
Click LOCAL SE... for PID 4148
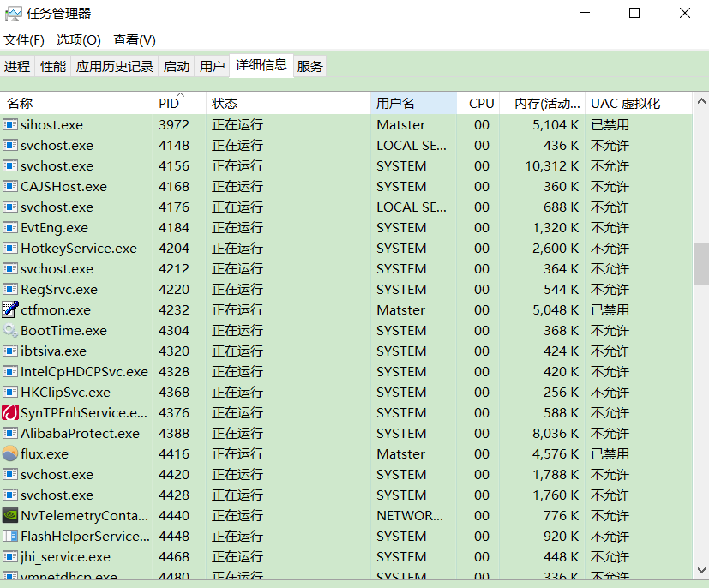pos(412,146)
